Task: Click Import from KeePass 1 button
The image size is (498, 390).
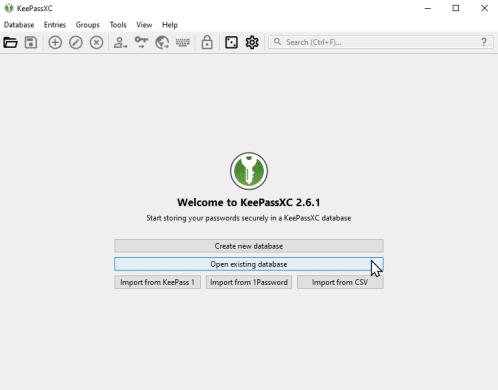Action: pos(157,282)
